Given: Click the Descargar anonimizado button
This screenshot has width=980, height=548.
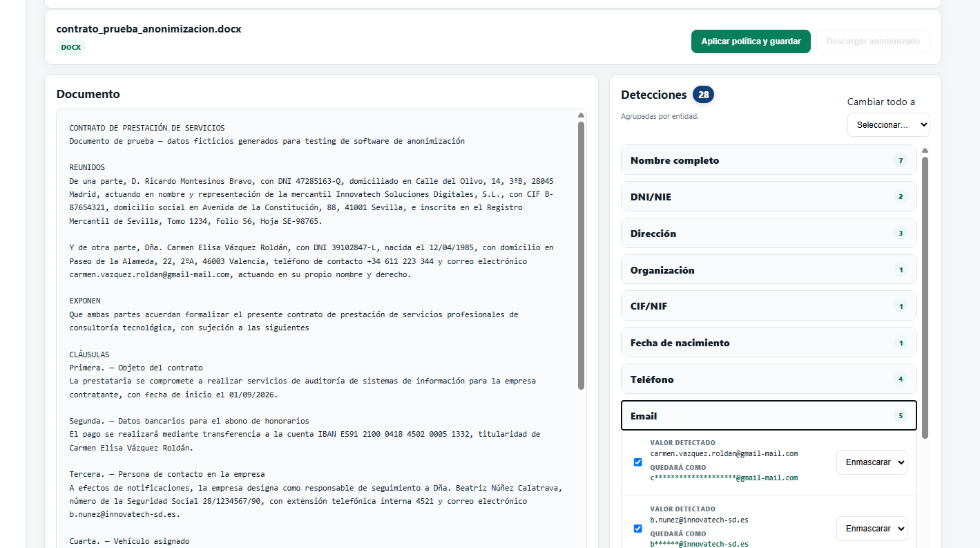Looking at the screenshot, I should tap(873, 41).
